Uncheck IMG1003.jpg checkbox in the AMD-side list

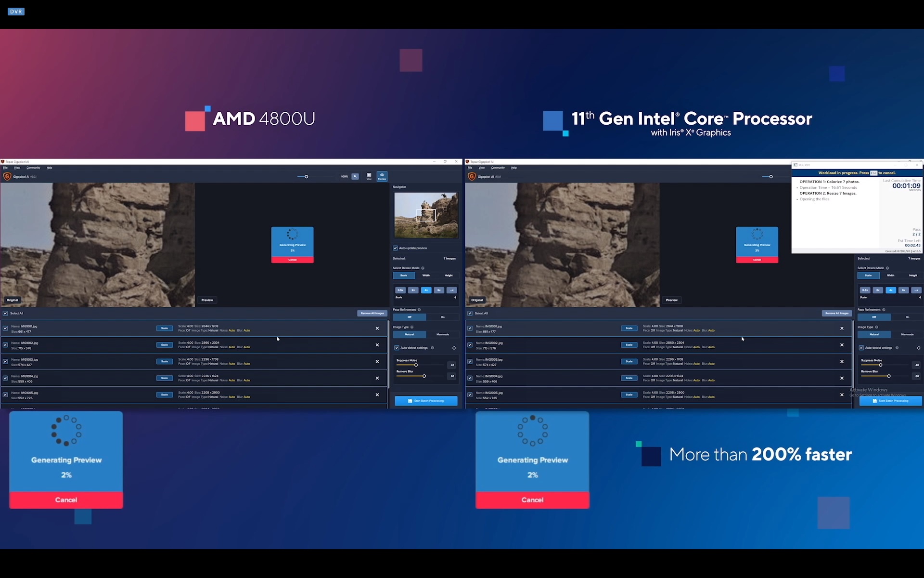point(5,361)
